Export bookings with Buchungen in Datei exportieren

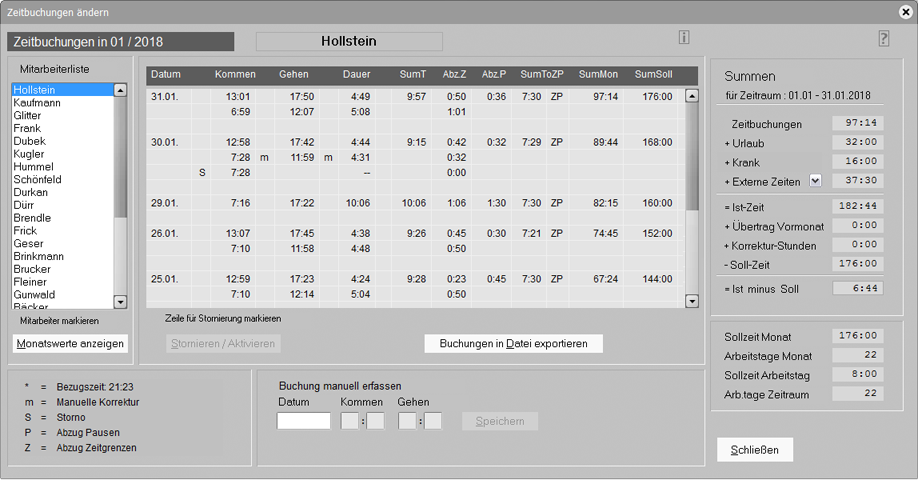[513, 344]
